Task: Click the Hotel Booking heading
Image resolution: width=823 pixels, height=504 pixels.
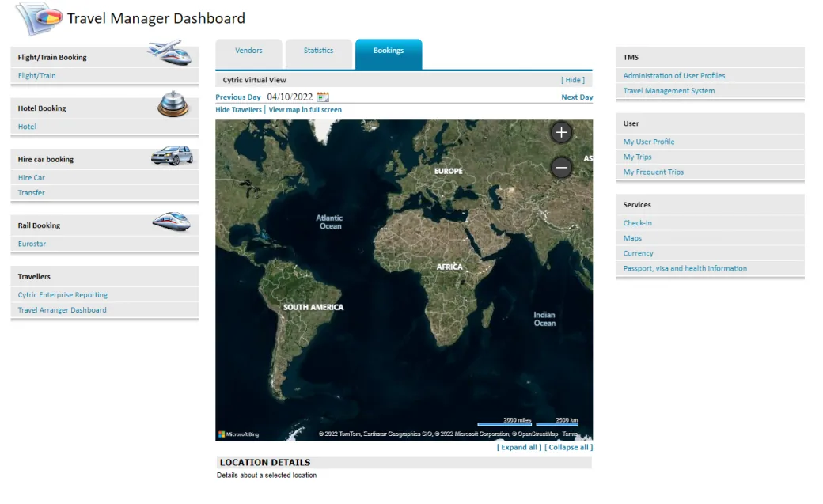Action: [x=42, y=108]
